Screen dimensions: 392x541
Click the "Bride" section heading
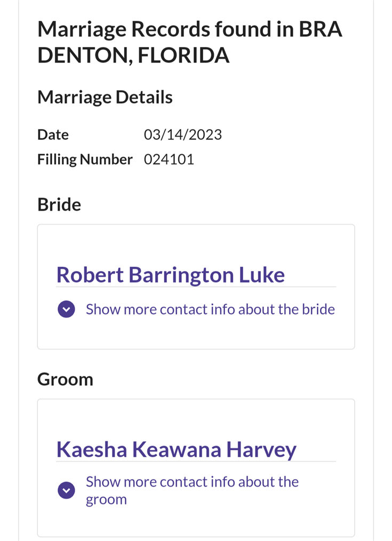[x=59, y=204]
